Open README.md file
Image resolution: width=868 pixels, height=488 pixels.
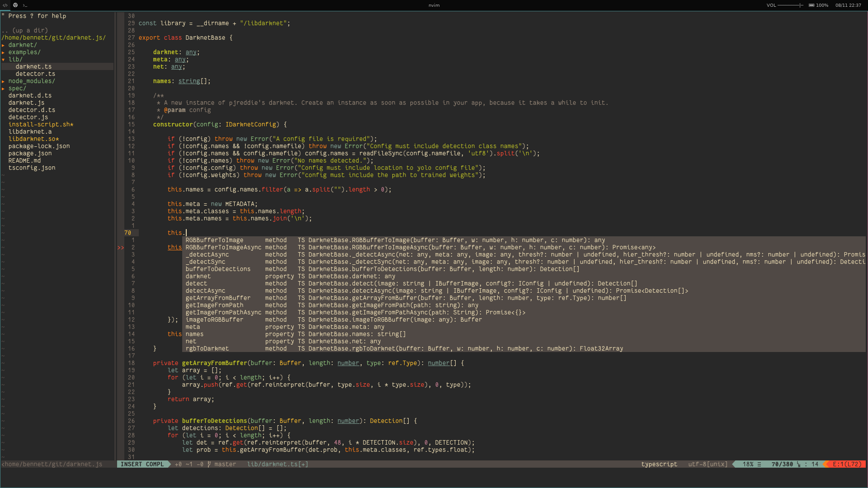[24, 160]
